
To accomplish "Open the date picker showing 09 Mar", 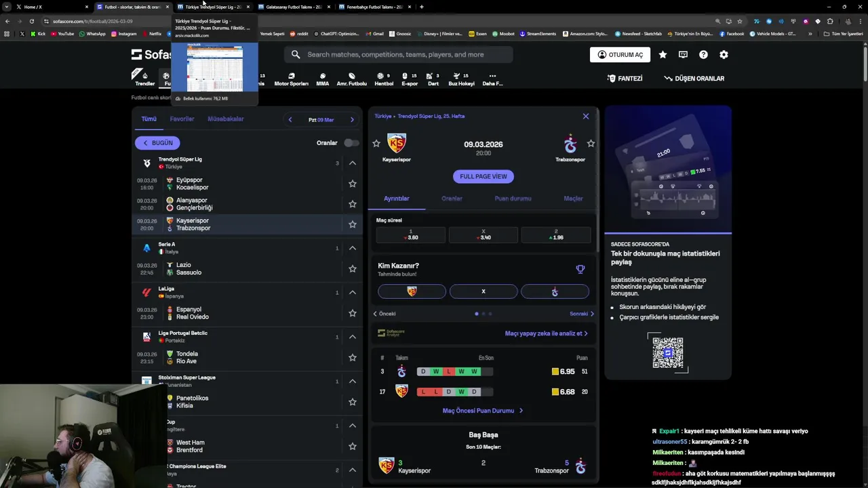I will tap(321, 120).
